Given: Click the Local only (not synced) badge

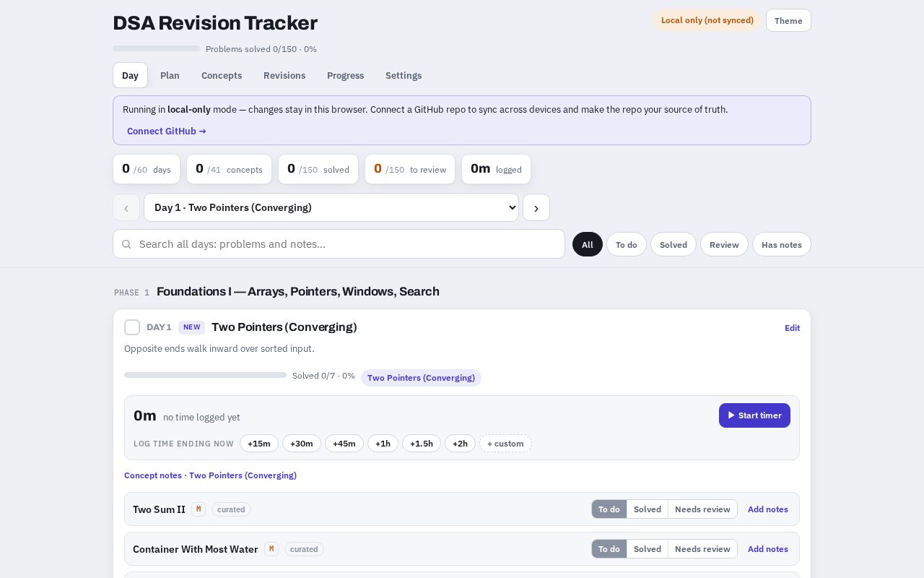Looking at the screenshot, I should (x=707, y=20).
